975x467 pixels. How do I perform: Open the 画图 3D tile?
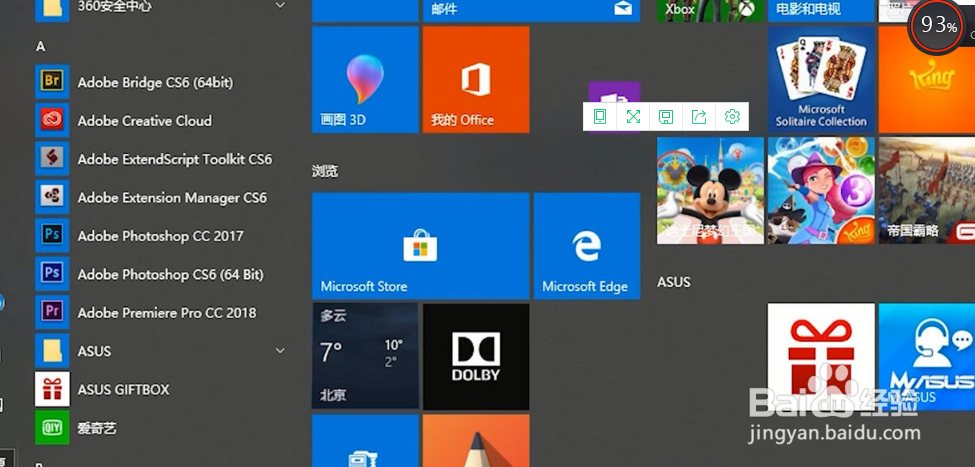pyautogui.click(x=365, y=80)
